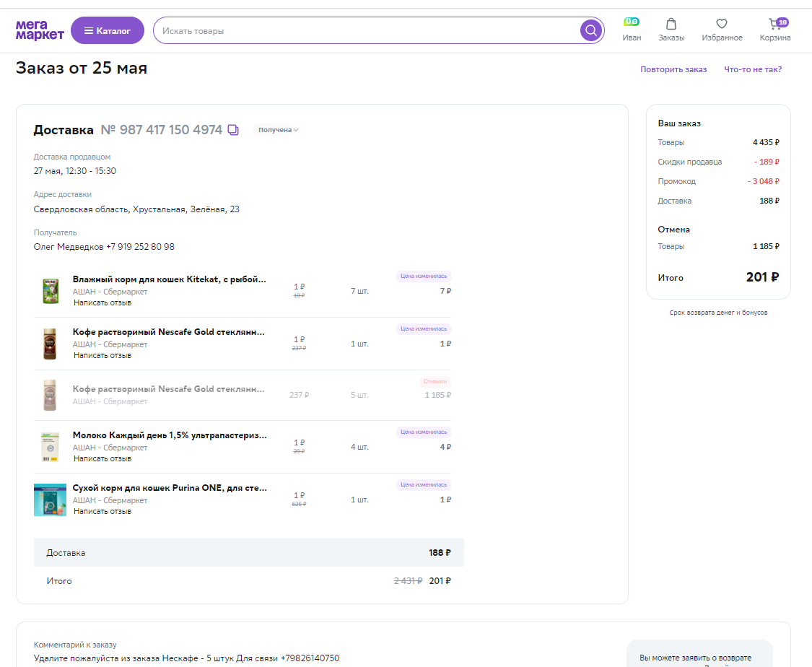Open Сухой корм для кошек Purina ONE title
This screenshot has width=812, height=667.
[x=170, y=488]
